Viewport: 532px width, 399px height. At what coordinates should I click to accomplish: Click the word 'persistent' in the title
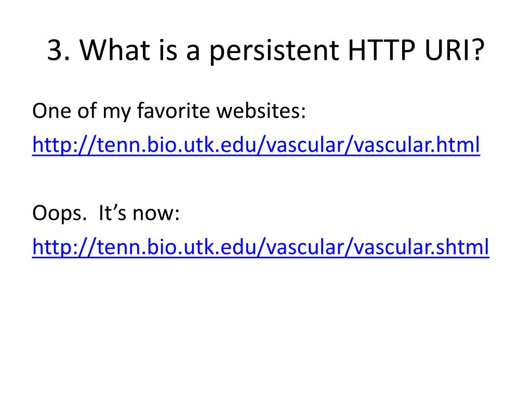274,51
